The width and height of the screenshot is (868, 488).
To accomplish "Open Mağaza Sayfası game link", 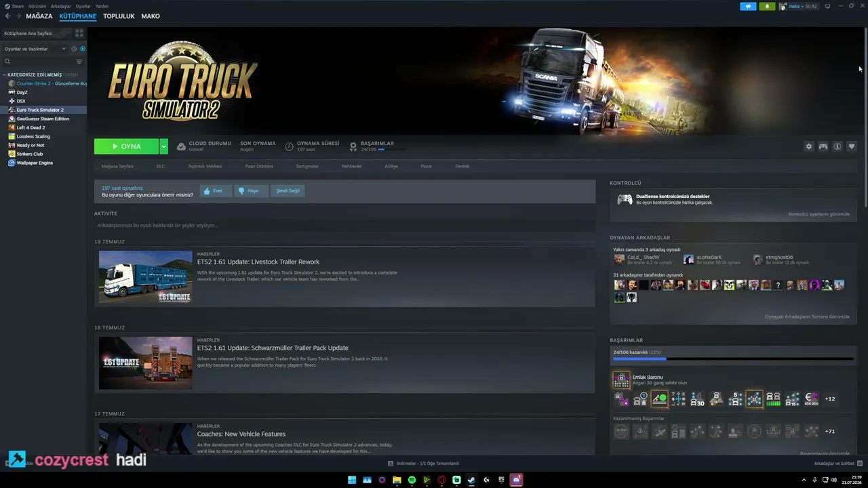I will 117,166.
